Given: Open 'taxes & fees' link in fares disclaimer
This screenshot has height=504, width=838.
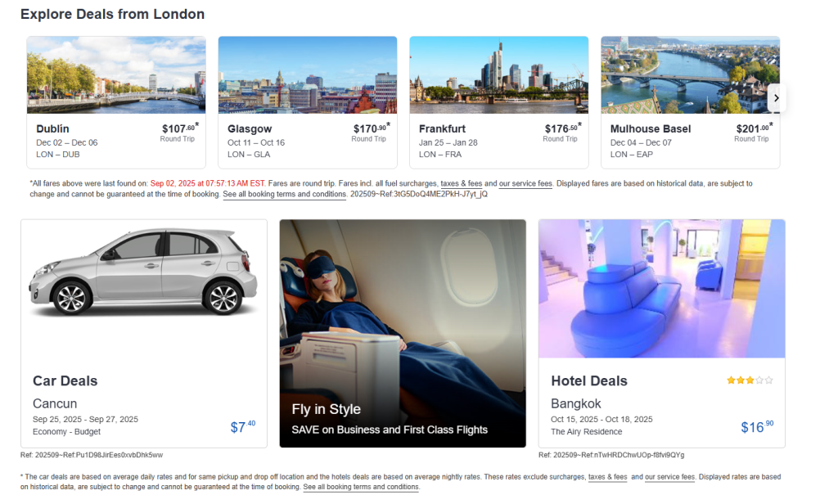Looking at the screenshot, I should (x=462, y=183).
